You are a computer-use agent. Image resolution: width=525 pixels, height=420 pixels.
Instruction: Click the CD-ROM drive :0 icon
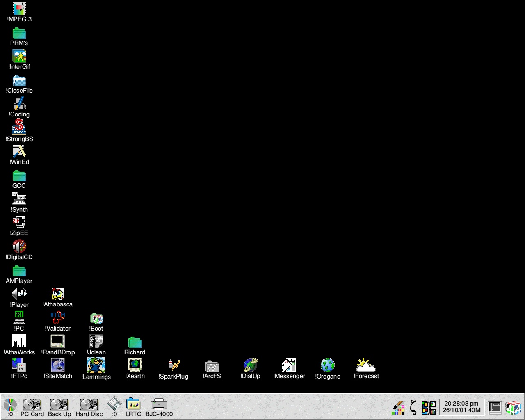pyautogui.click(x=10, y=408)
